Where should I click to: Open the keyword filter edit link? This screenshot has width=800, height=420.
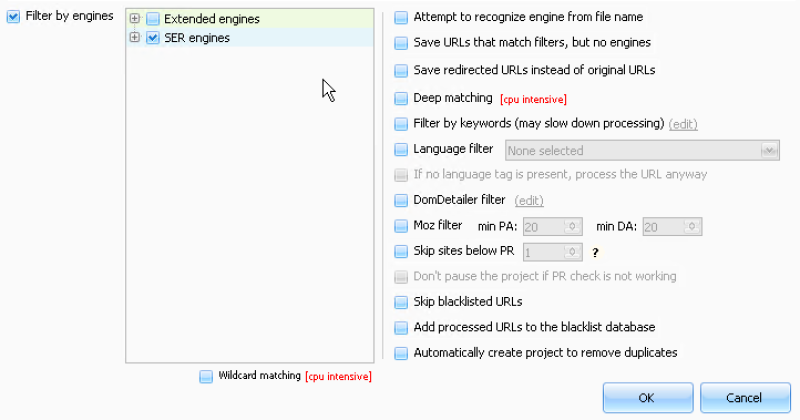(x=683, y=124)
